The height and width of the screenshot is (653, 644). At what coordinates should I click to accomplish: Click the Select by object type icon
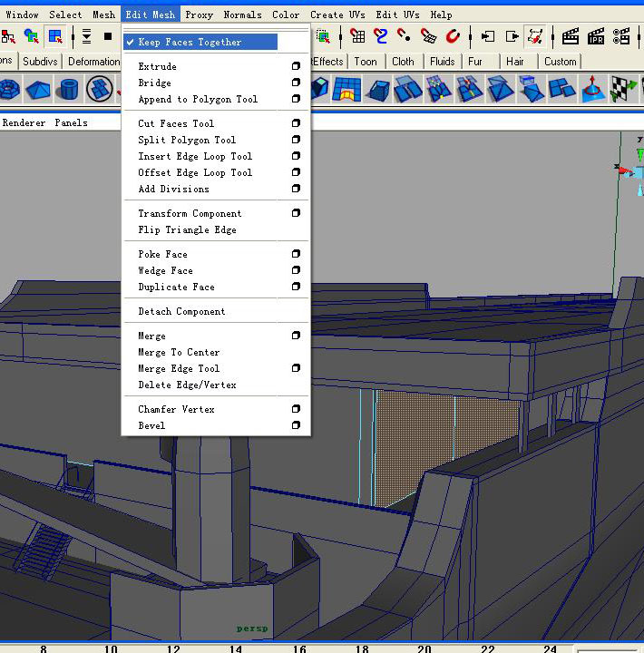(31, 36)
